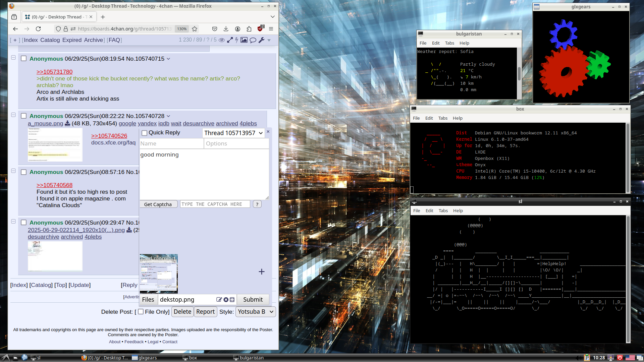Expand the board list with [ + ]
Image resolution: width=644 pixels, height=362 pixels.
(15, 40)
